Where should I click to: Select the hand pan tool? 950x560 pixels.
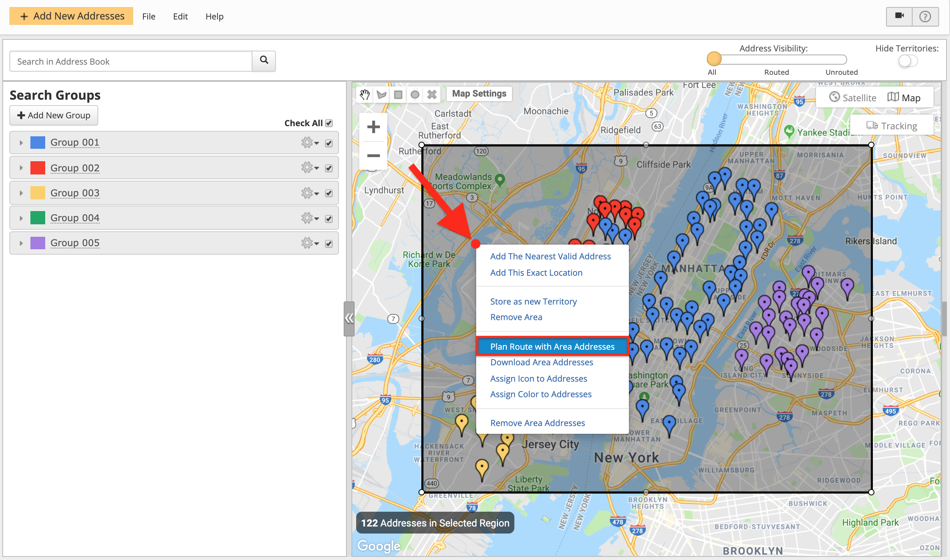tap(365, 95)
